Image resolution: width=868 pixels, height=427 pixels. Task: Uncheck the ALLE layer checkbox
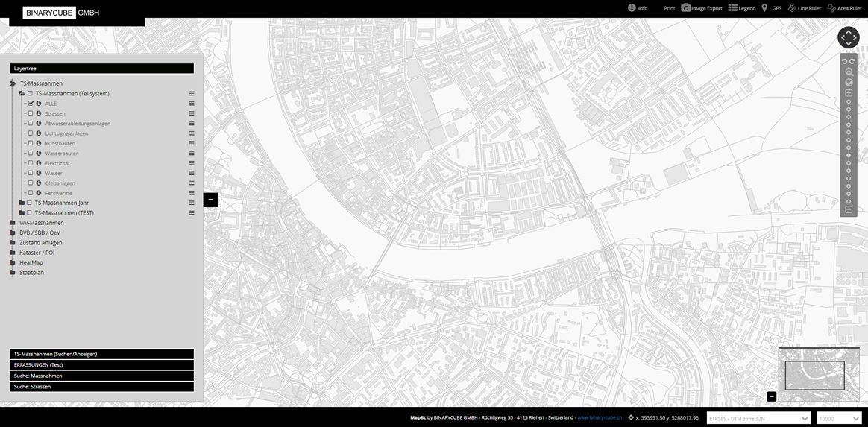pos(31,104)
